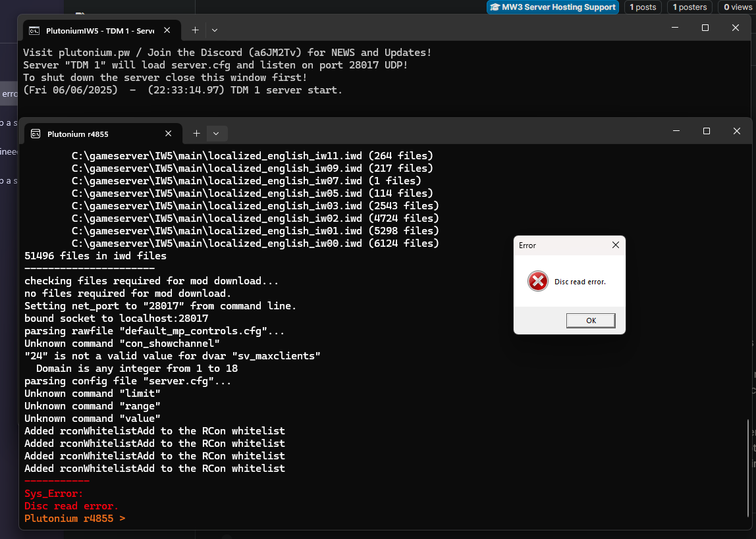Click 'Server "TDM 1" will load server.cfg' line
Viewport: 756px width, 539px height.
click(x=215, y=65)
